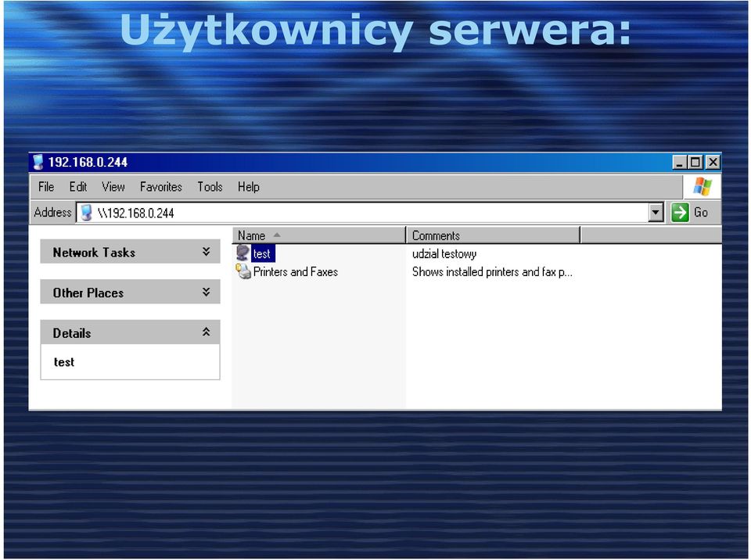Open the Favorites menu
Viewport: 751px width, 560px height.
[161, 187]
